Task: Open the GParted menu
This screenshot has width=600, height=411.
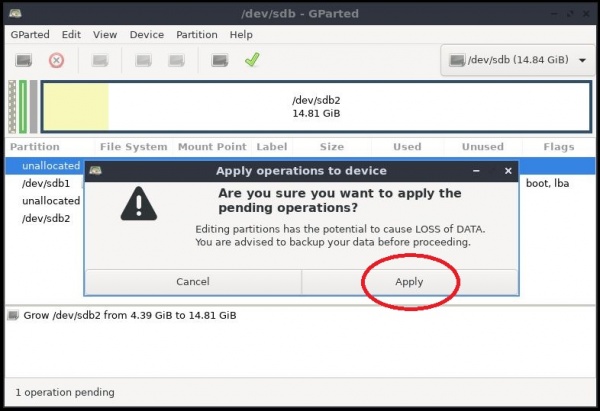Action: click(x=30, y=34)
